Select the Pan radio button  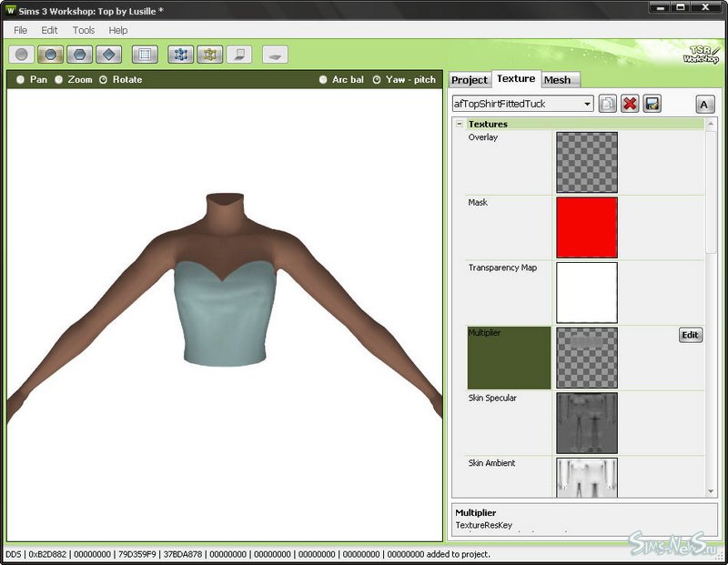pyautogui.click(x=21, y=80)
